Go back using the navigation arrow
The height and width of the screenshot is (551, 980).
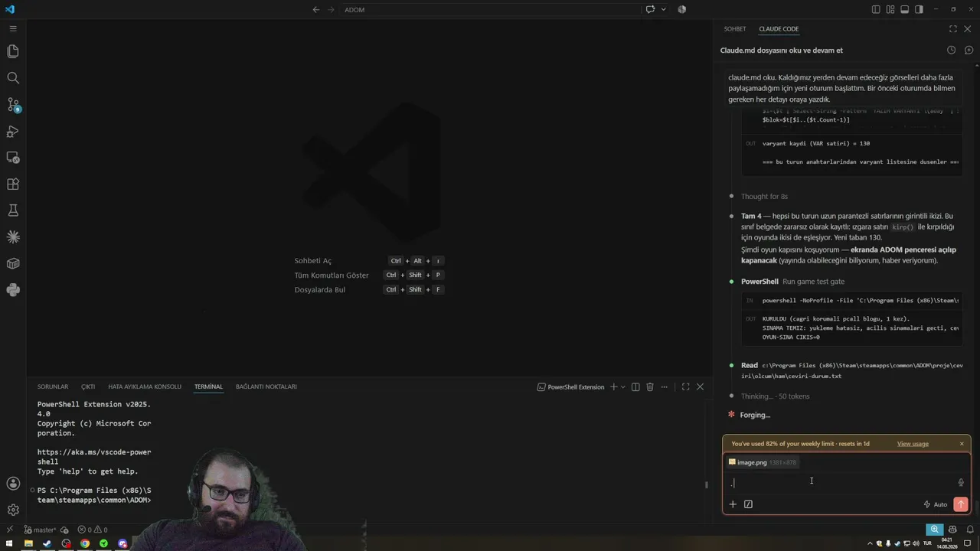[316, 10]
